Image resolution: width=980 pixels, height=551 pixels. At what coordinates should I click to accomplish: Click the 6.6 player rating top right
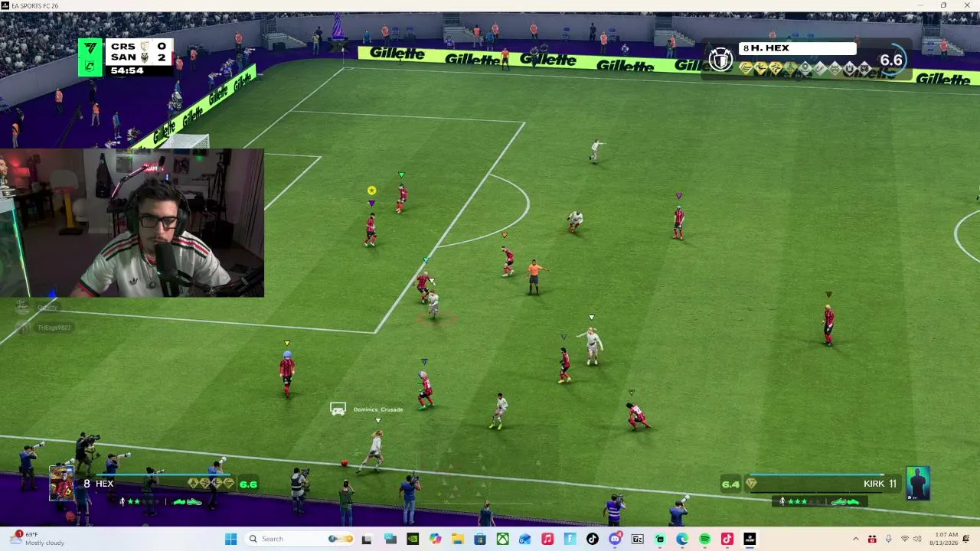pyautogui.click(x=891, y=60)
